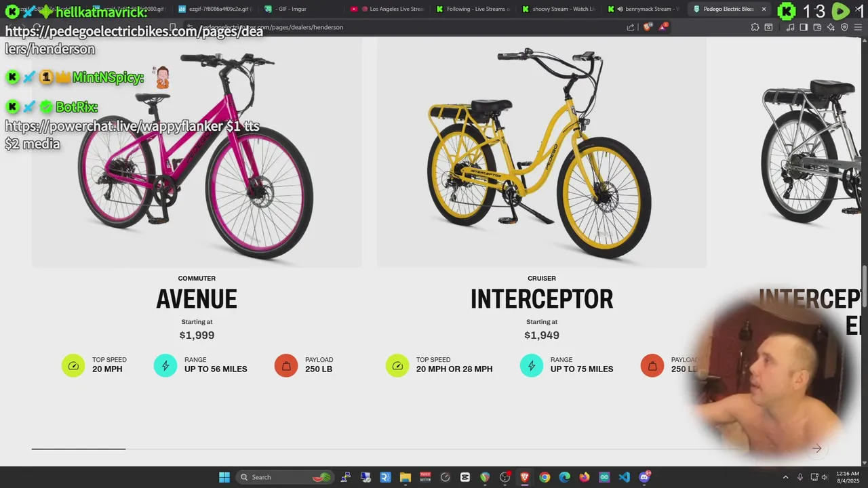The height and width of the screenshot is (488, 868).
Task: Open Windows Start menu
Action: pyautogui.click(x=224, y=477)
